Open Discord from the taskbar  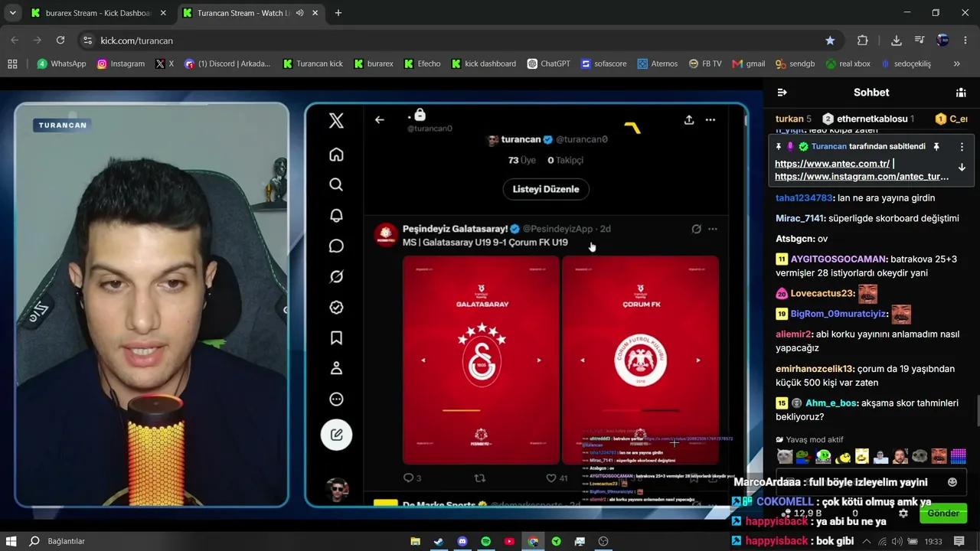coord(462,541)
